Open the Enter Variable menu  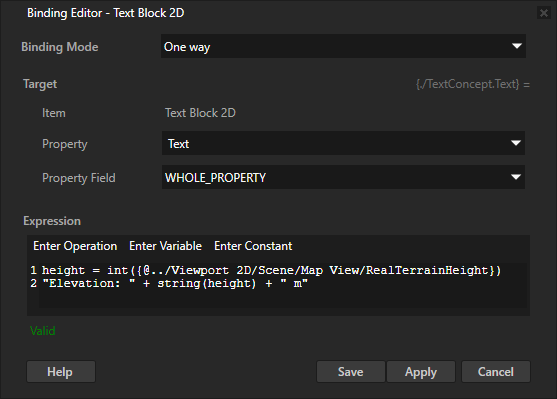pyautogui.click(x=166, y=246)
